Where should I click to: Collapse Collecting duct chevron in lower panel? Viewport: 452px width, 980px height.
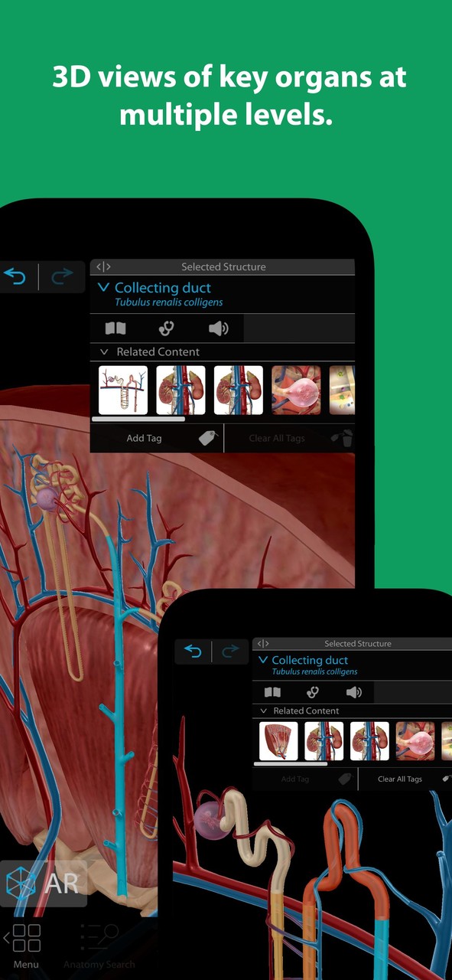[263, 660]
